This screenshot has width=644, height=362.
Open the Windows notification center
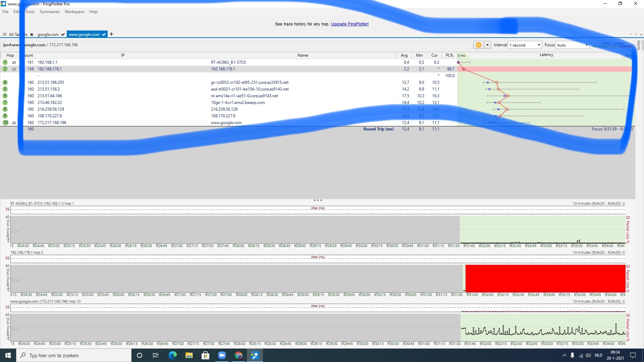click(x=633, y=355)
